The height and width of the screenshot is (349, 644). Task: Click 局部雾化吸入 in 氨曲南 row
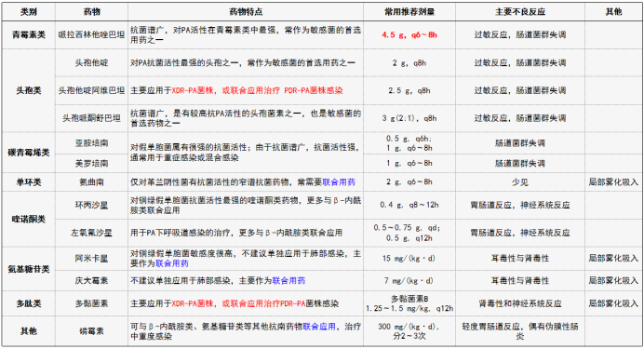tap(613, 181)
